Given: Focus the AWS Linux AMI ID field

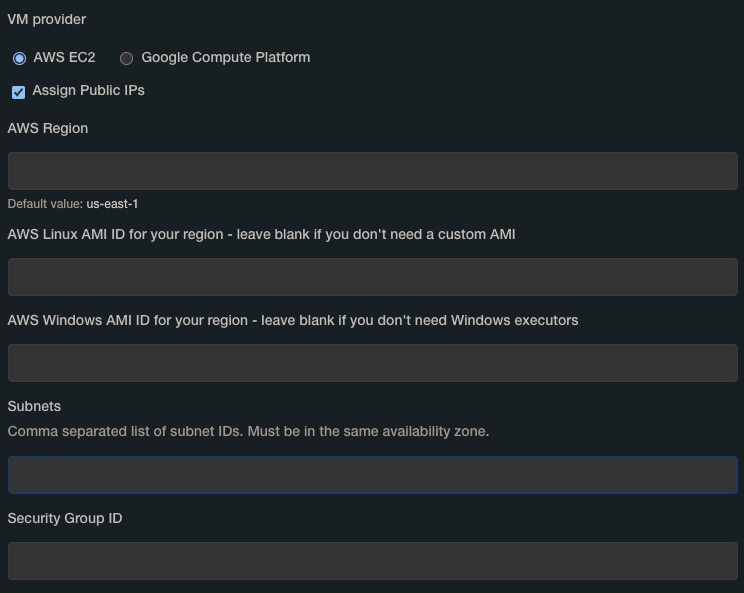Looking at the screenshot, I should [372, 277].
